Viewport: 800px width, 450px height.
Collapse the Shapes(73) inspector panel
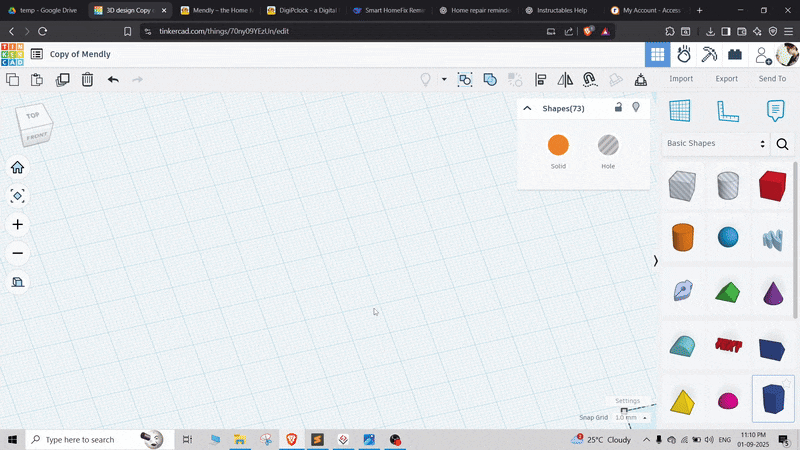click(x=528, y=108)
